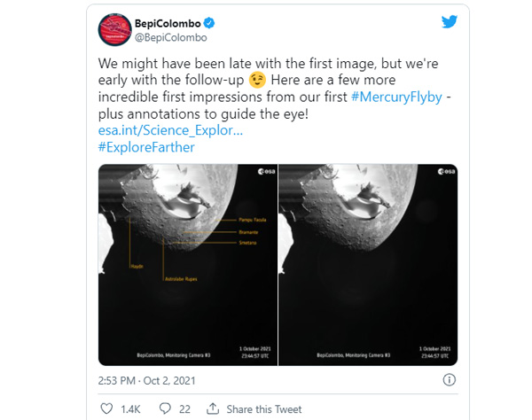
Task: Click the share upload arrow icon
Action: [211, 409]
